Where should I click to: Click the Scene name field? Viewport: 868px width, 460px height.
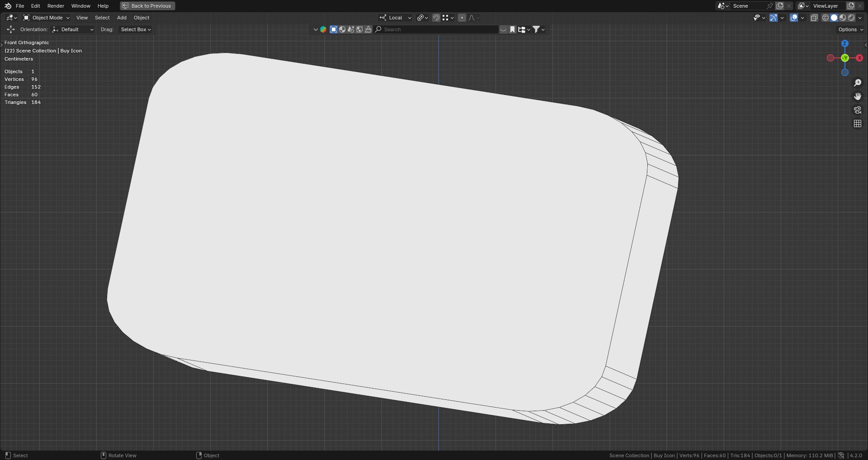(748, 6)
